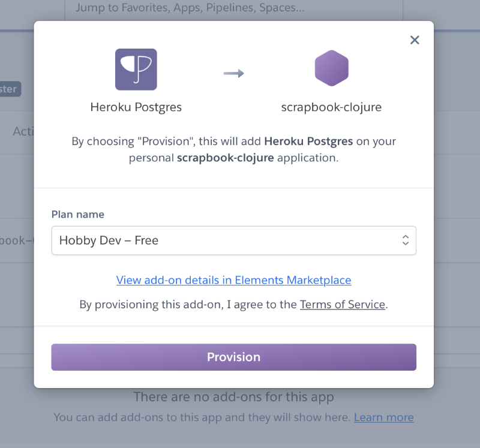
Task: Click the partially hidden Activity tab
Action: pyautogui.click(x=23, y=131)
